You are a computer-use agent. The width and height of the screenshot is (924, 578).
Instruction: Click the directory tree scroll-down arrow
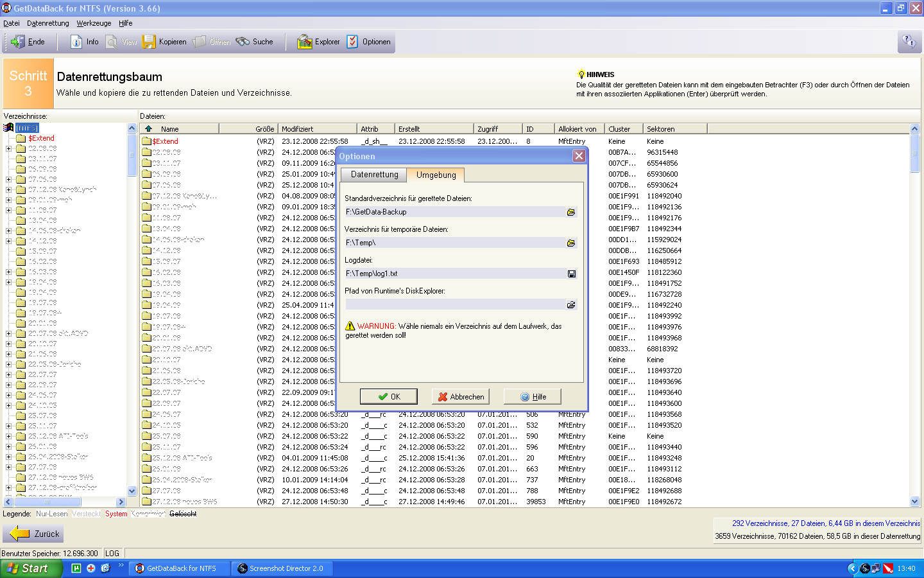point(132,491)
